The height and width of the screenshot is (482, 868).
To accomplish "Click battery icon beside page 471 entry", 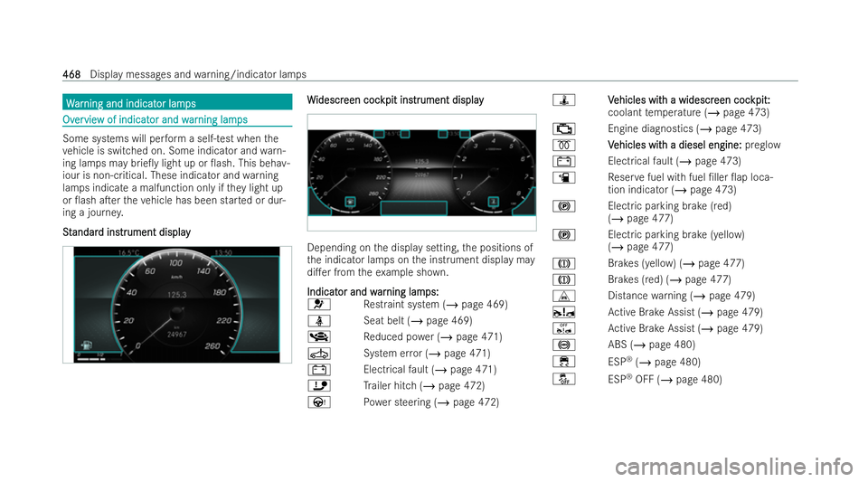I will [x=319, y=369].
